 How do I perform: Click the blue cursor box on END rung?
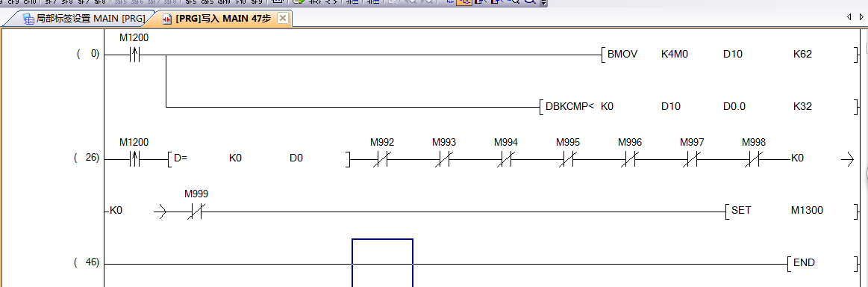pyautogui.click(x=383, y=262)
